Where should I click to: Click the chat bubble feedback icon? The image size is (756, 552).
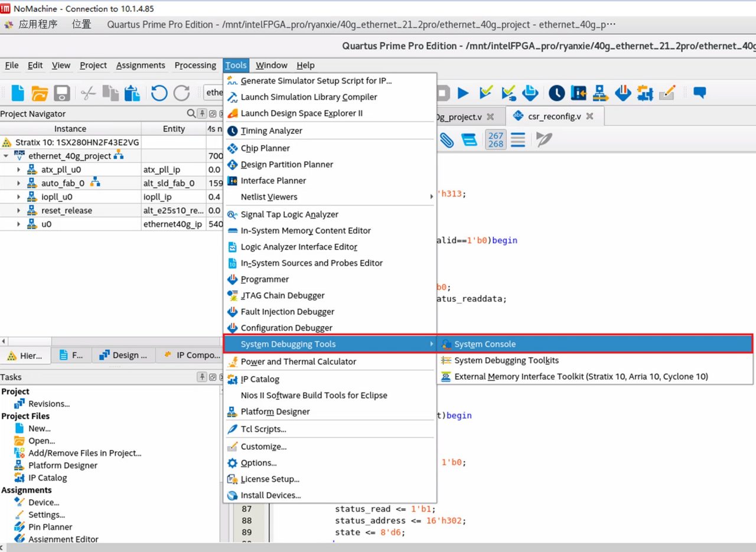coord(700,93)
